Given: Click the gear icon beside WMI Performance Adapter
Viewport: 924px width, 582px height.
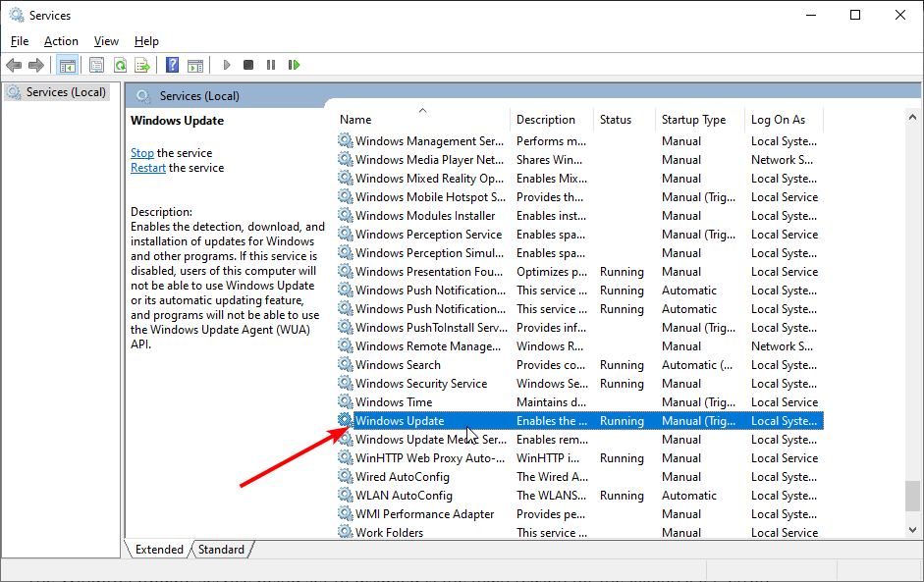Looking at the screenshot, I should point(345,513).
